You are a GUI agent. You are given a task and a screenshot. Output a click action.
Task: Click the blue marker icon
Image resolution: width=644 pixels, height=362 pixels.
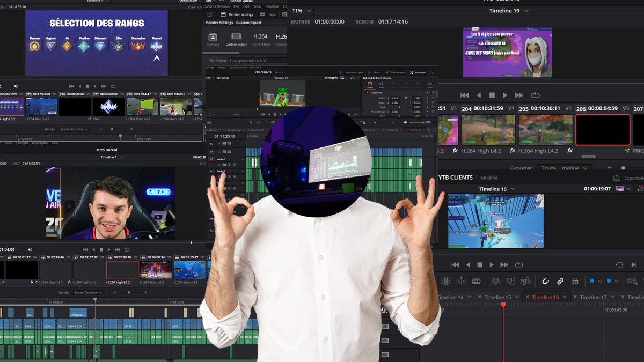click(609, 281)
